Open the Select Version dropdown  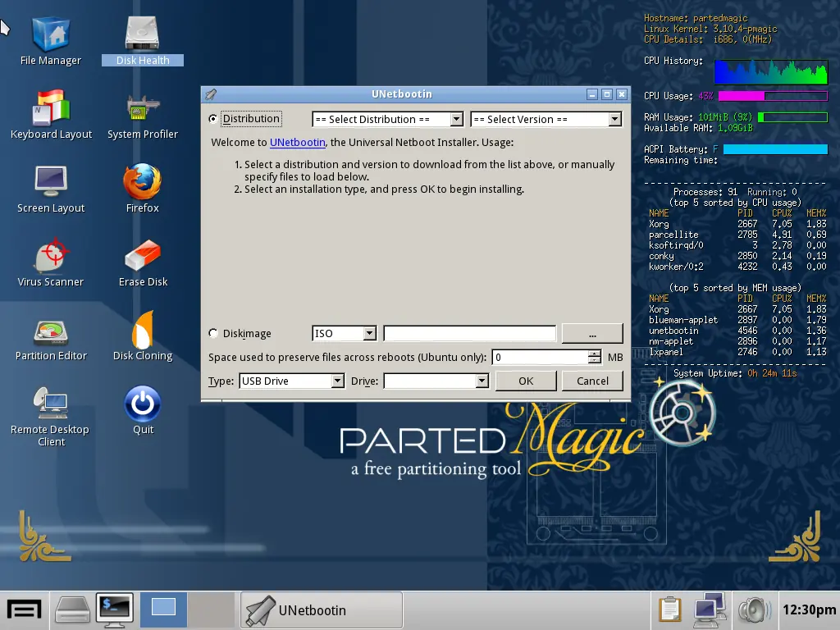coord(546,119)
